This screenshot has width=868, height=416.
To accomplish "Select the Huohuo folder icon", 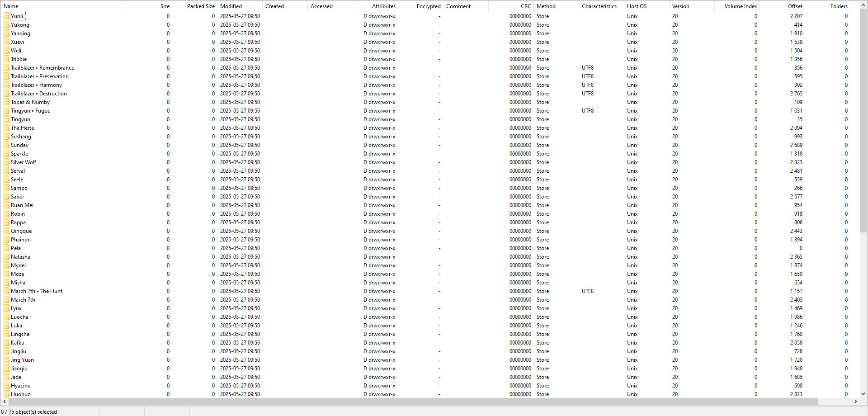I will pyautogui.click(x=6, y=394).
